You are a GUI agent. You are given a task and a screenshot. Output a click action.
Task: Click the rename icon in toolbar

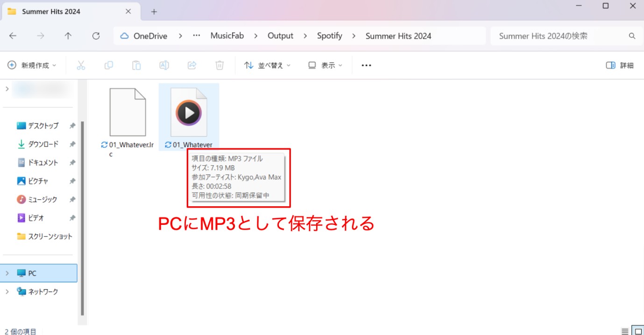click(x=164, y=65)
